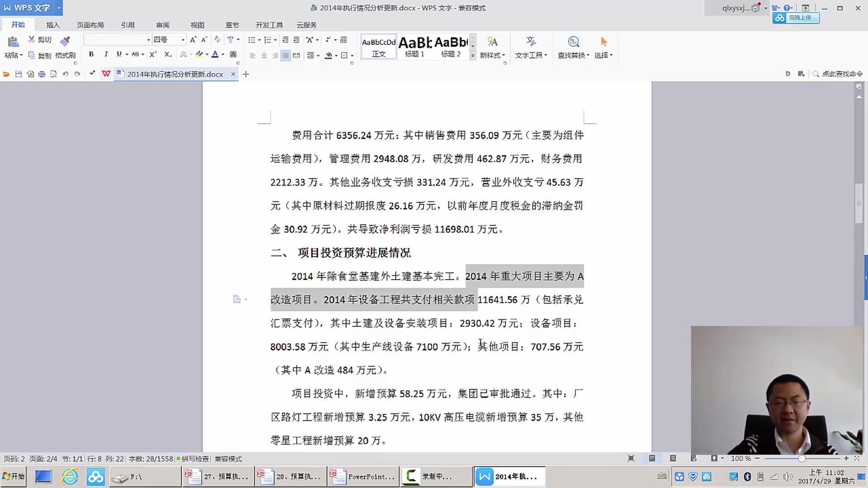Toggle justify alignment button
The image size is (868, 488).
tap(285, 56)
